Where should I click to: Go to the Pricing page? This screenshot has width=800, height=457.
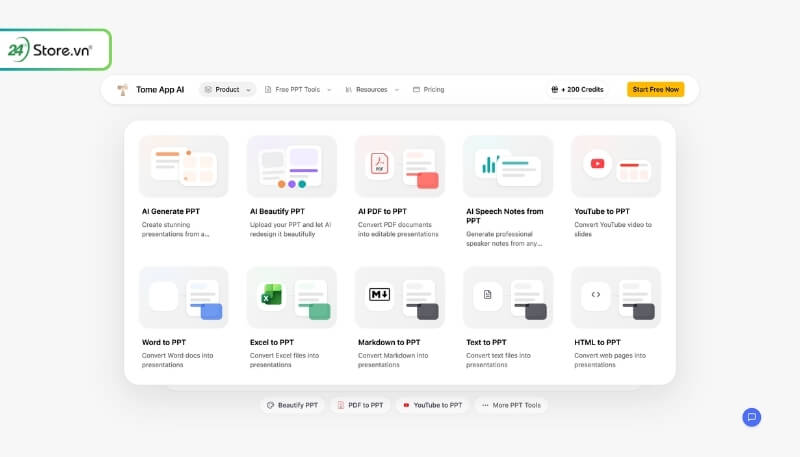pyautogui.click(x=429, y=90)
